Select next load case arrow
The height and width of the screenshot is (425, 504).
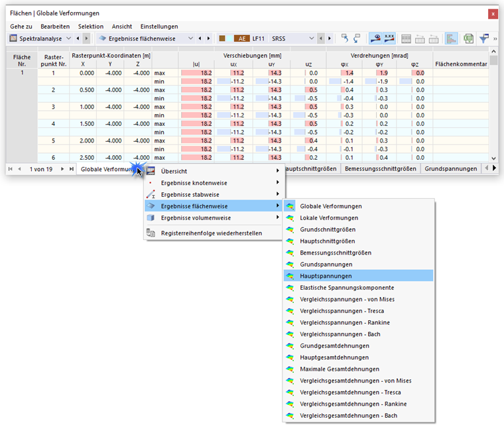point(329,38)
